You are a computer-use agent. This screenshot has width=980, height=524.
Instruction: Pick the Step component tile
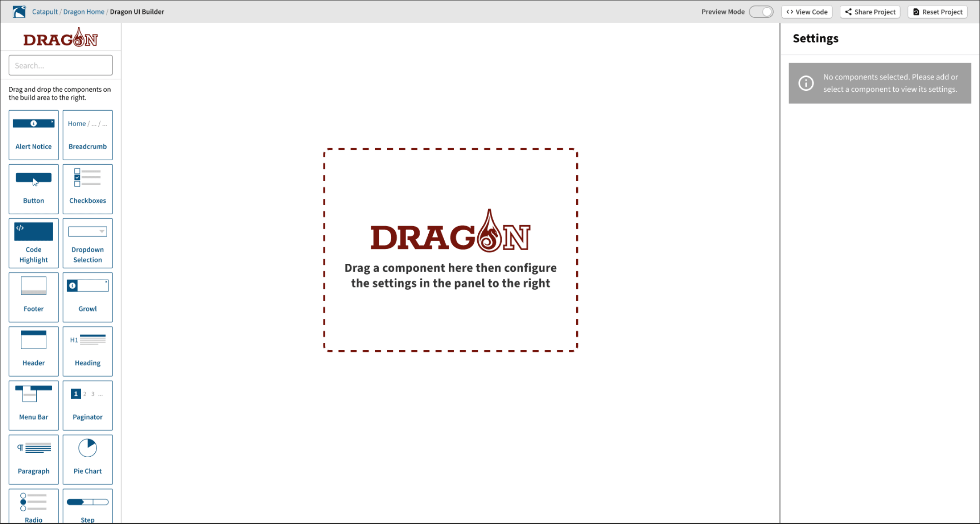pyautogui.click(x=88, y=506)
